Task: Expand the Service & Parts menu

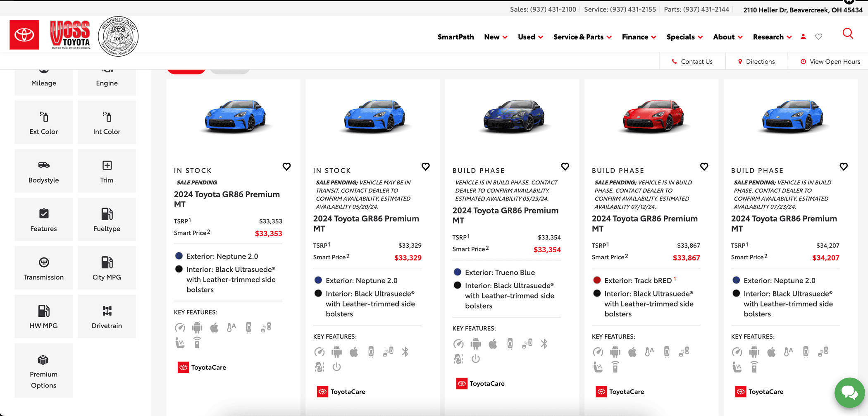Action: pyautogui.click(x=582, y=37)
